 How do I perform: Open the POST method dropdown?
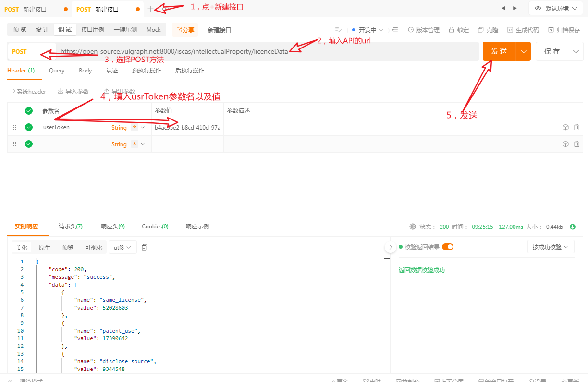point(32,51)
